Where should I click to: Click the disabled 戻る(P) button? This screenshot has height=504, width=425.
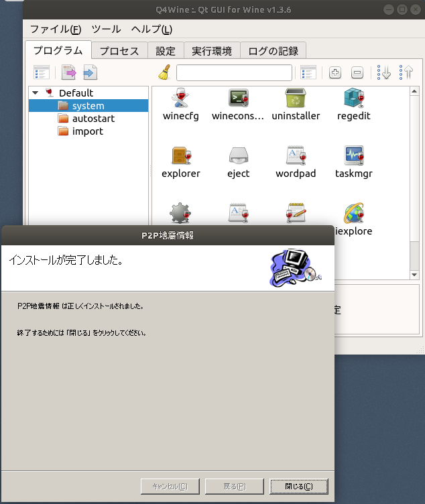pyautogui.click(x=235, y=487)
